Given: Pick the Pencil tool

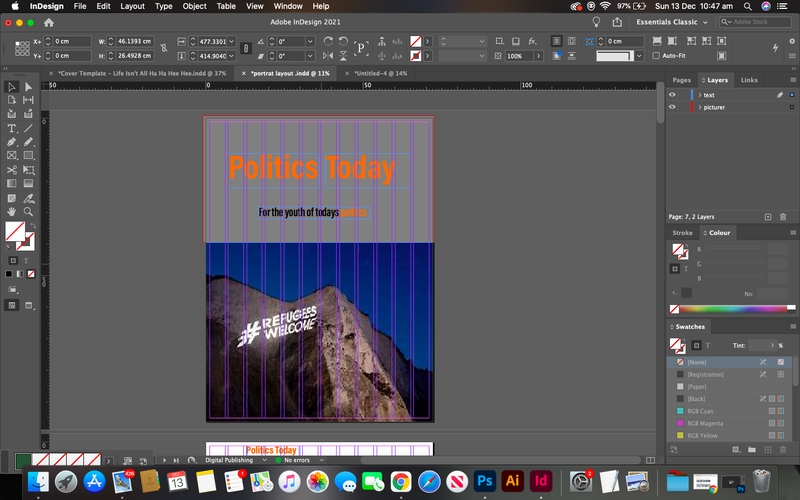Looking at the screenshot, I should (28, 142).
